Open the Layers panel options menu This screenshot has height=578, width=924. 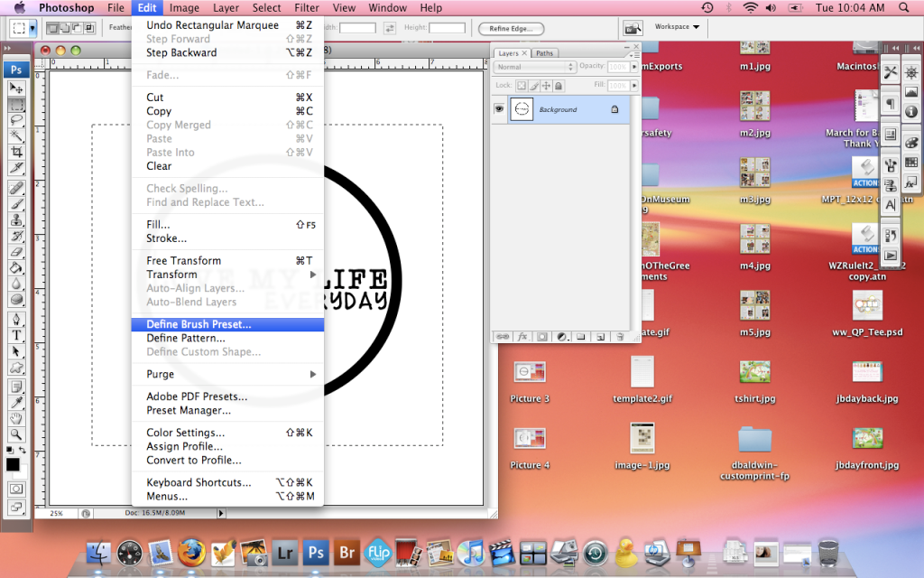coord(634,55)
